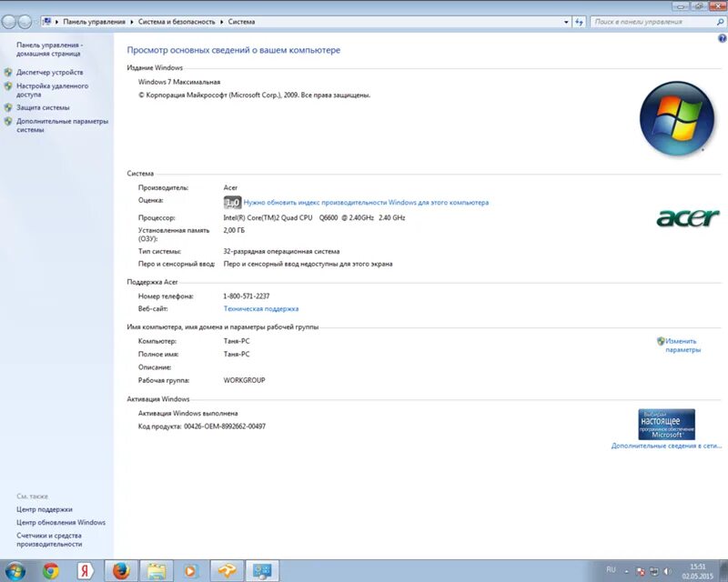
Task: Show hidden tray icons arrow
Action: pos(626,571)
